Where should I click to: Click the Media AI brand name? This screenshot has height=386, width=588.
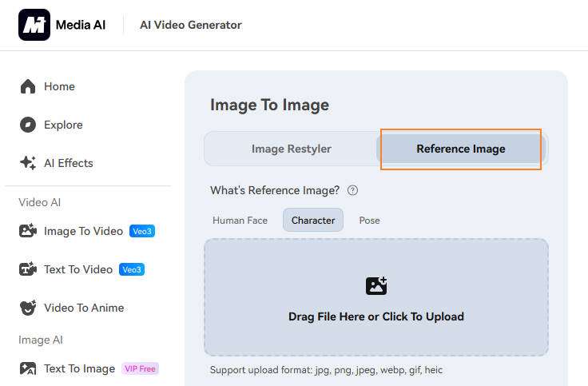tap(80, 25)
